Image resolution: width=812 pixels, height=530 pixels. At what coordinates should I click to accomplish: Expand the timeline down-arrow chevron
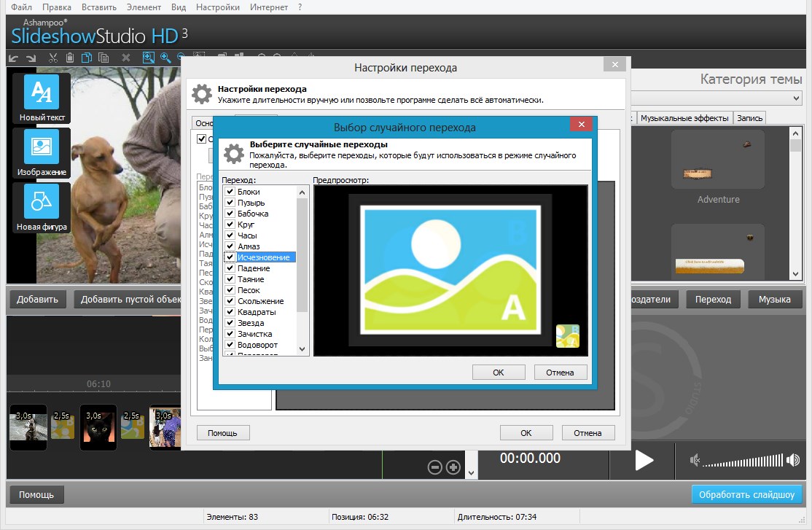pos(471,472)
